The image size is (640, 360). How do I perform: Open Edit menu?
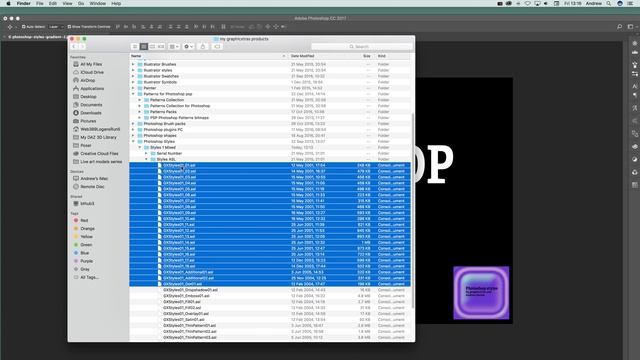click(x=53, y=3)
